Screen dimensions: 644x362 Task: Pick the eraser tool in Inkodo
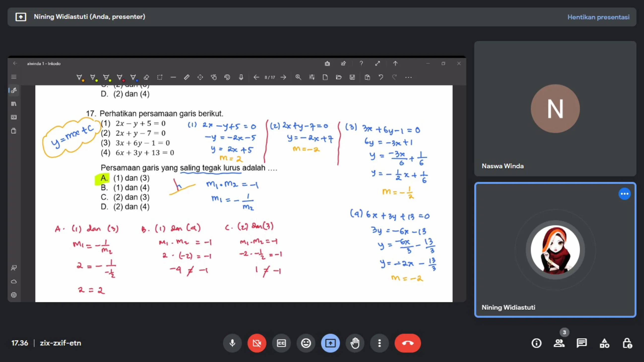tap(147, 77)
